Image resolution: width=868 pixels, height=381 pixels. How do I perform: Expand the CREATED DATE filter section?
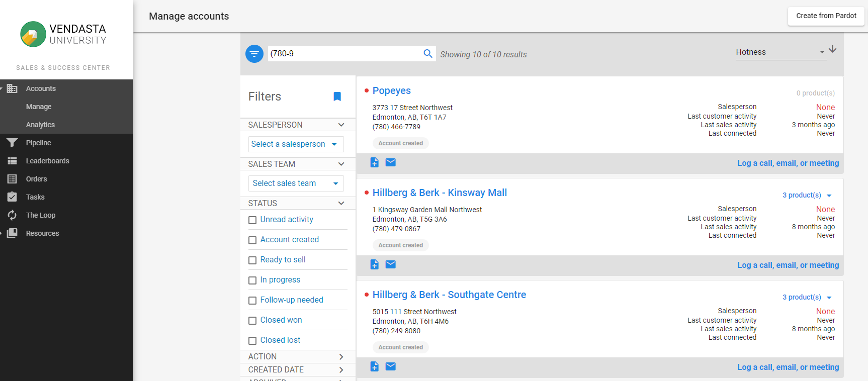298,369
